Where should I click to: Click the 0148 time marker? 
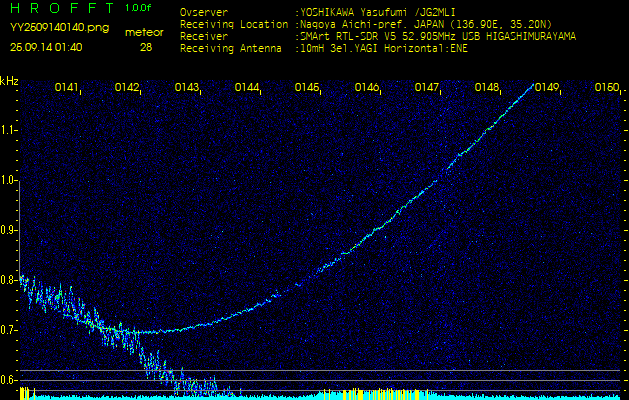[487, 87]
